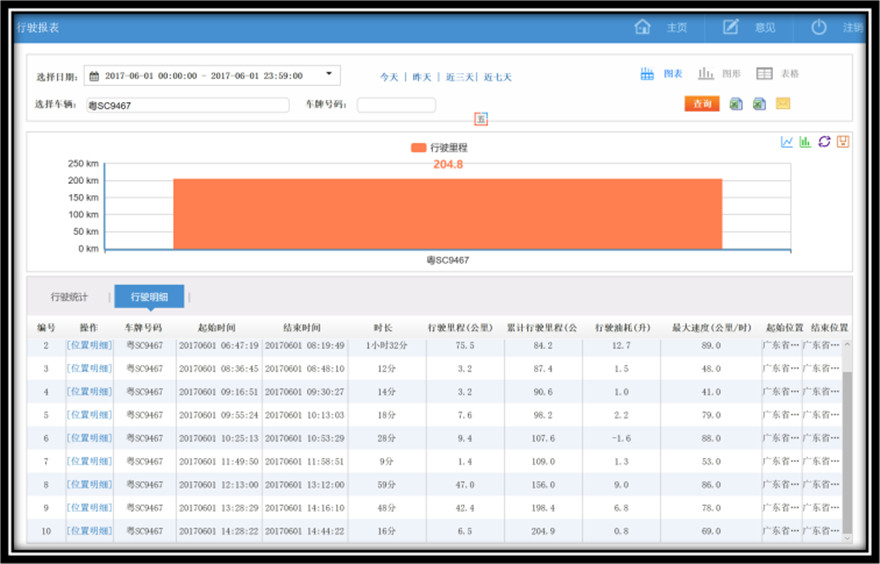Collapse the query panel with 五 toggle
Image resolution: width=880 pixels, height=564 pixels.
[481, 120]
